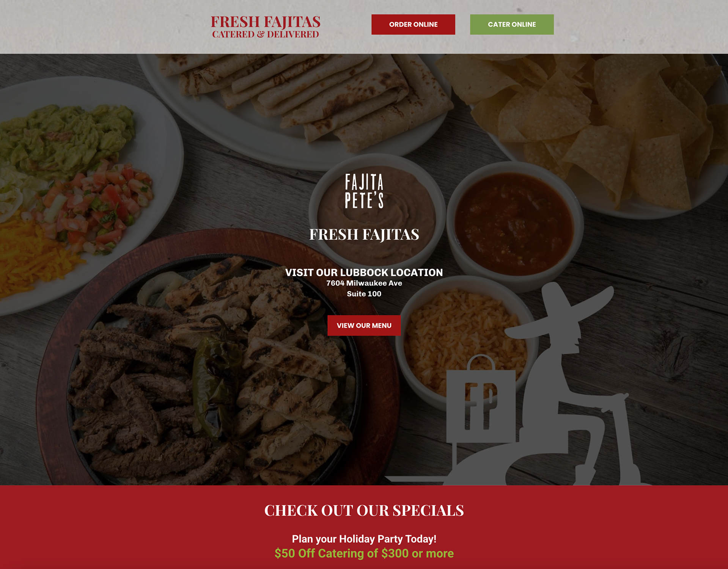This screenshot has width=728, height=569.
Task: Click the Check Out Our Specials heading
Action: pyautogui.click(x=364, y=510)
